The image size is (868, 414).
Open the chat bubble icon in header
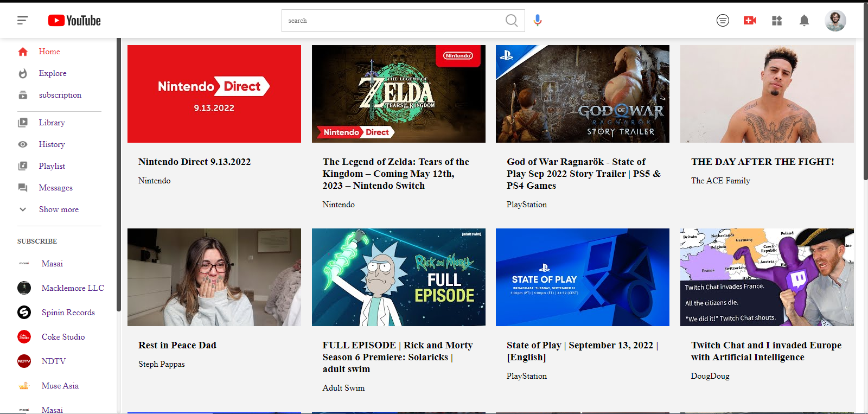click(723, 21)
